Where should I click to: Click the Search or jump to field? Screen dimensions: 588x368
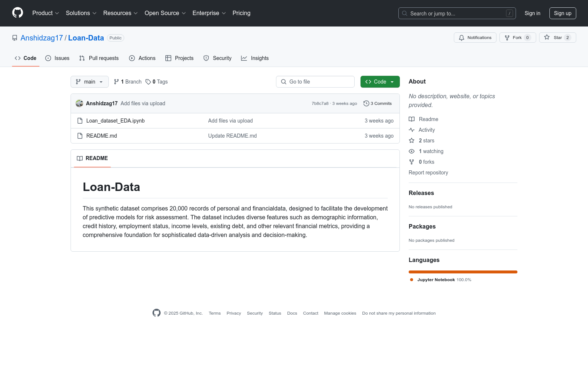click(457, 13)
